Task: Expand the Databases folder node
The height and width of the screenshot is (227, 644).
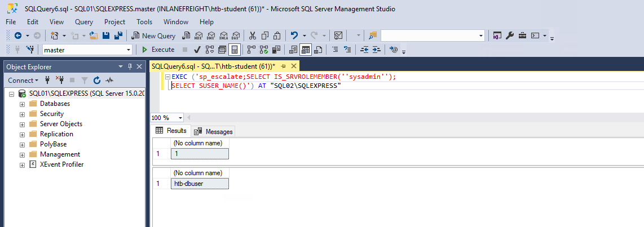Action: [22, 104]
